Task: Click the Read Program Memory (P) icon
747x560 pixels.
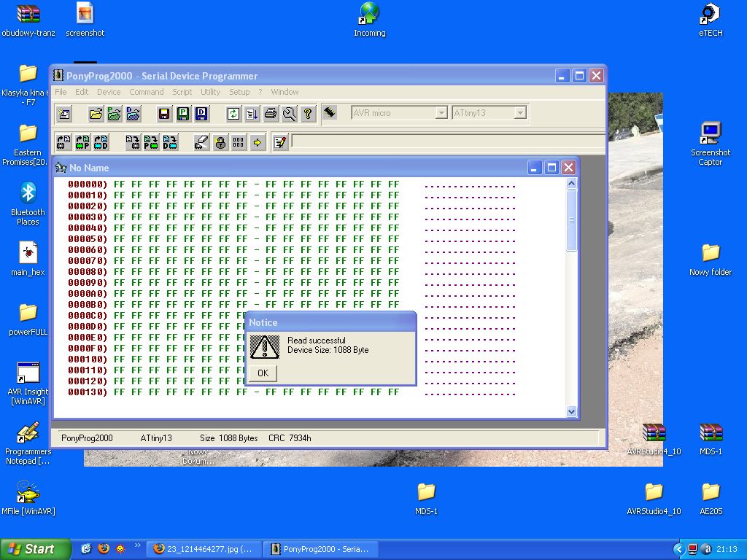Action: click(x=82, y=142)
